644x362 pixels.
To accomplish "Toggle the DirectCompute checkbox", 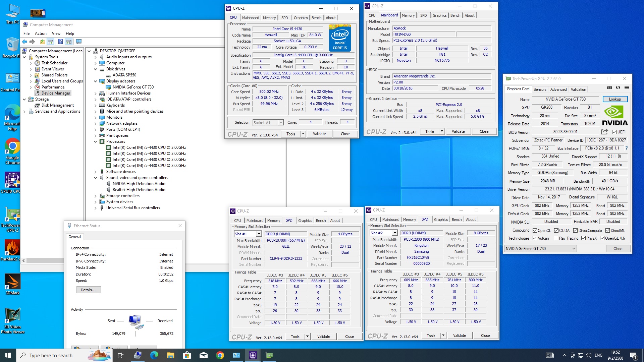I will [575, 231].
